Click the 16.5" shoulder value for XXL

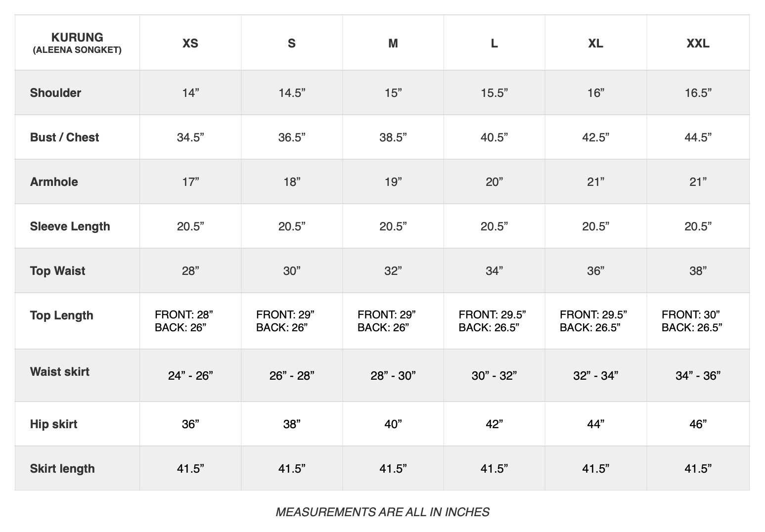698,93
